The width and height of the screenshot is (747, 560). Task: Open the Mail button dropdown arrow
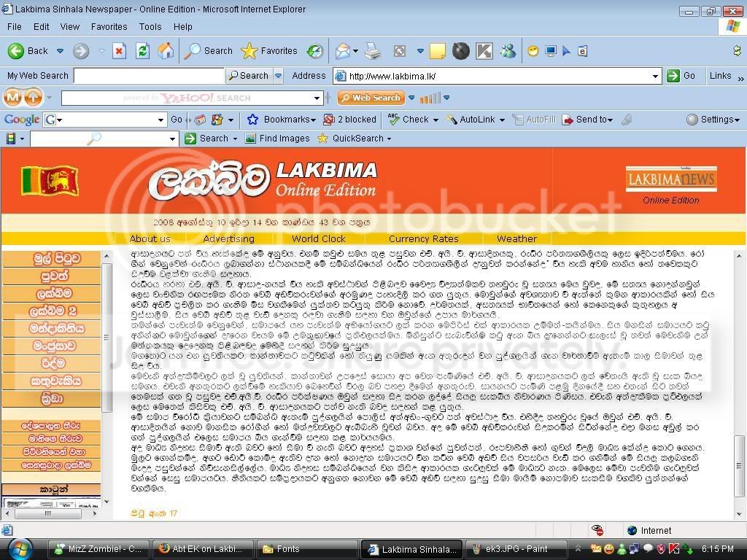tap(355, 51)
